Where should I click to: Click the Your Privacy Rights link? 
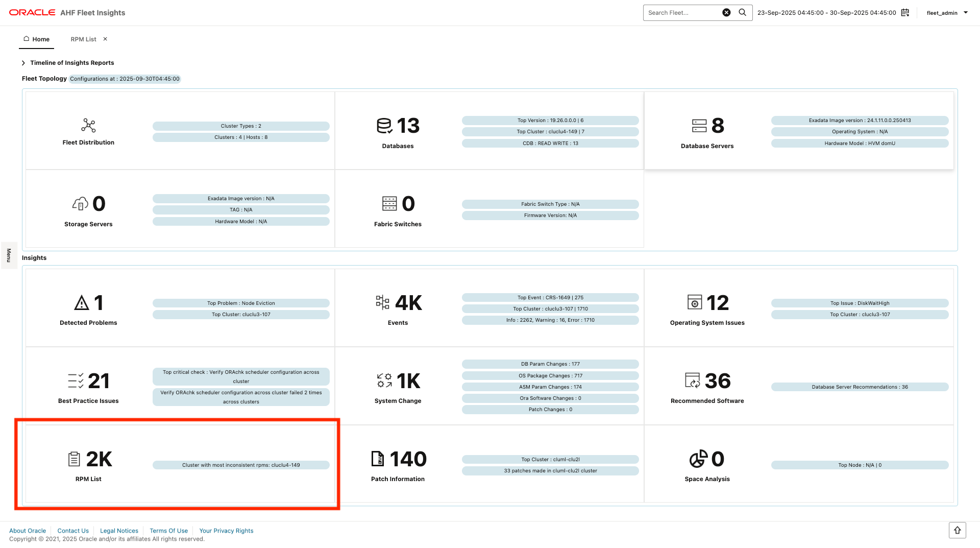click(x=226, y=531)
